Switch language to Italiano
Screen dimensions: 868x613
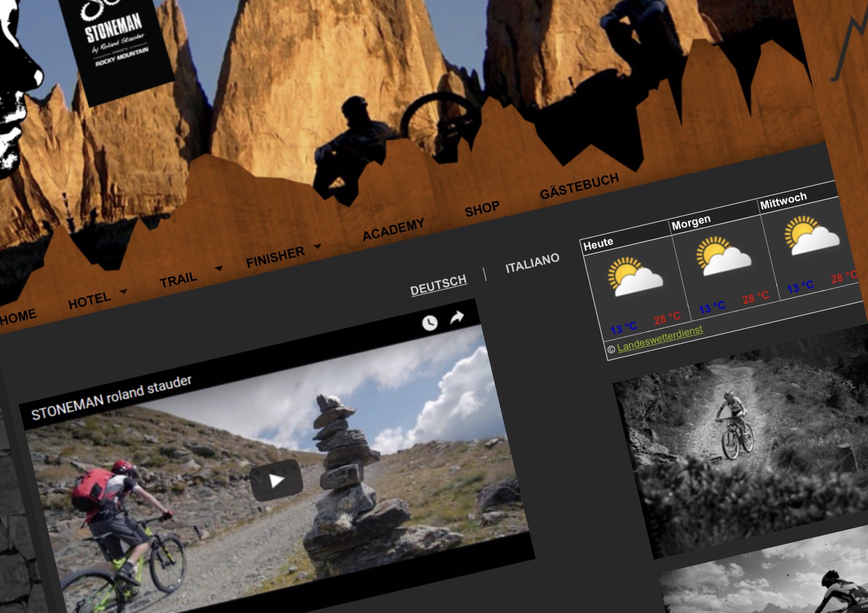click(x=532, y=263)
